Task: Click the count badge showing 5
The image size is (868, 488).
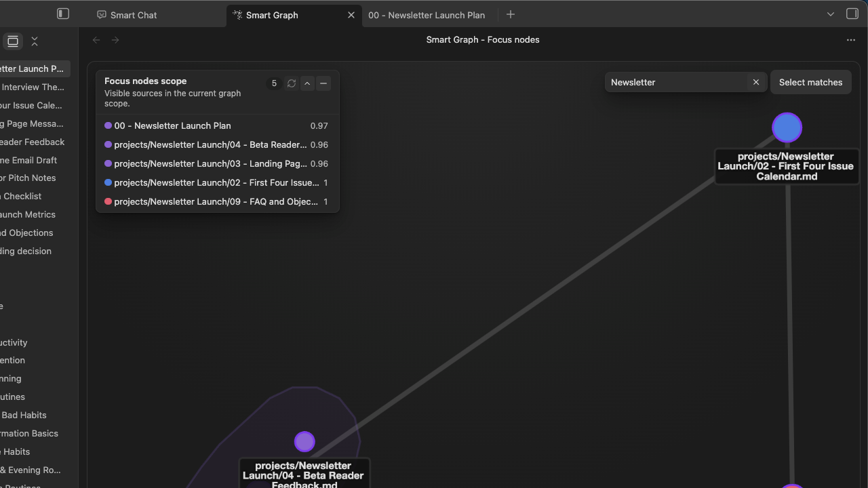Action: point(274,83)
